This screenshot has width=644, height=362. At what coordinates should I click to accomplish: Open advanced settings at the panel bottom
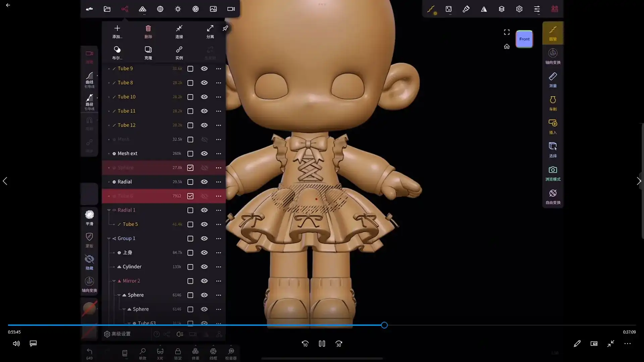point(117,334)
